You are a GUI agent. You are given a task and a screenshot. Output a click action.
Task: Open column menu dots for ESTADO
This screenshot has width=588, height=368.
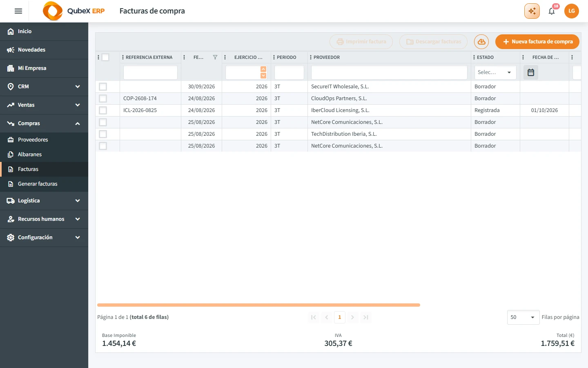[x=474, y=57]
